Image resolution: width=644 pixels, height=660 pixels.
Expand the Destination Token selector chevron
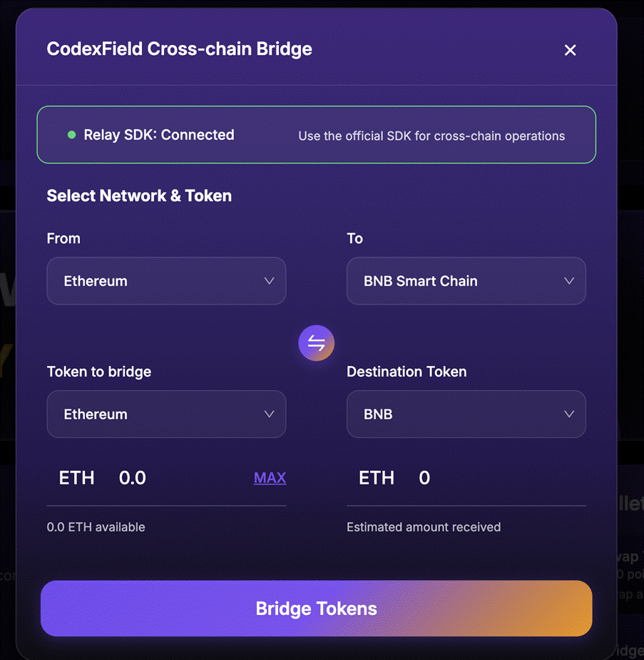569,414
